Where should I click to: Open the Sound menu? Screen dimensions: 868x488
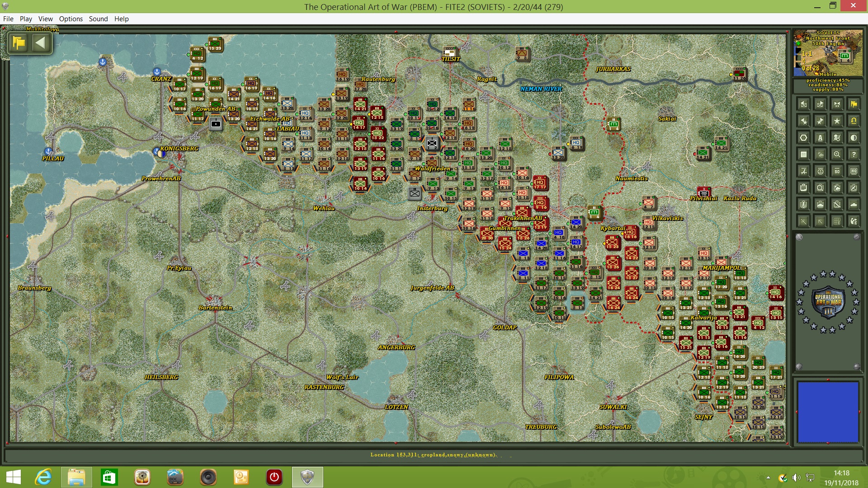[x=99, y=19]
